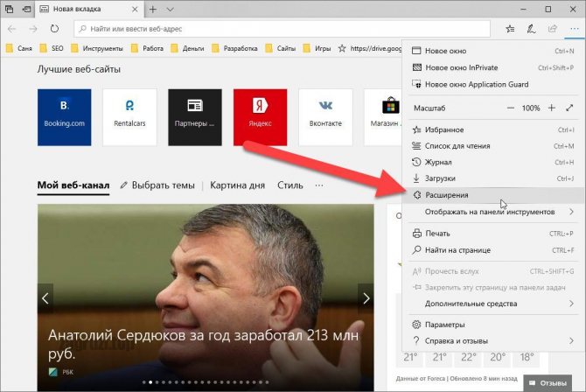Open Расширения extensions menu item

493,195
